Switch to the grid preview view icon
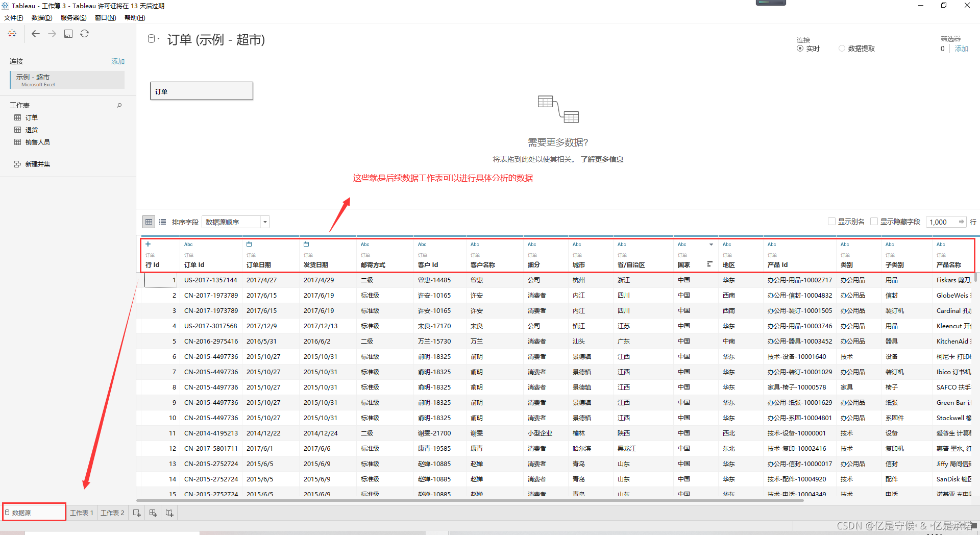Screen dimensions: 980x535 149,222
